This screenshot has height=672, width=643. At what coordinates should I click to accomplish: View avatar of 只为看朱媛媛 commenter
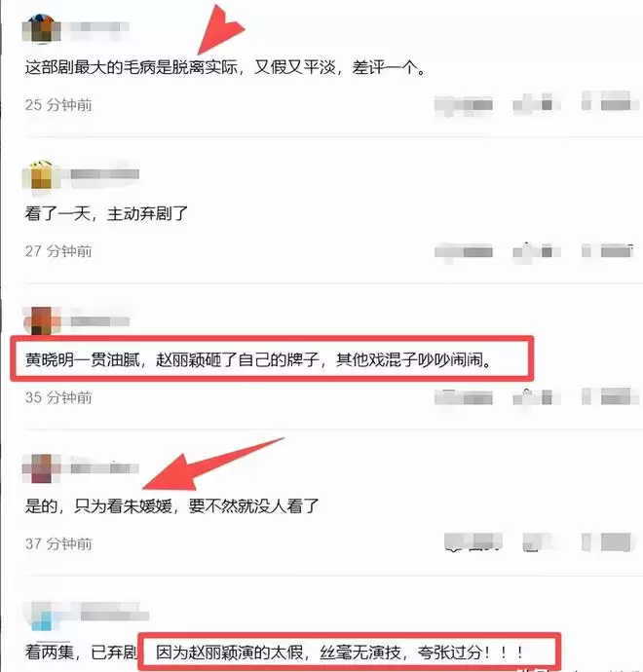tap(42, 468)
